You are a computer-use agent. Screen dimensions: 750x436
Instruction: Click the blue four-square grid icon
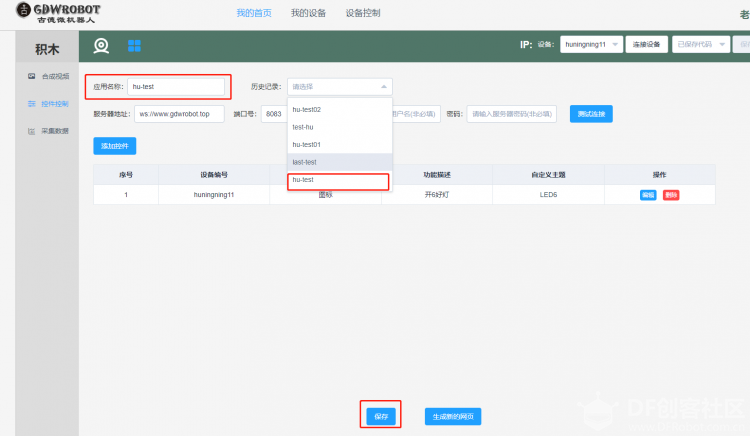134,46
